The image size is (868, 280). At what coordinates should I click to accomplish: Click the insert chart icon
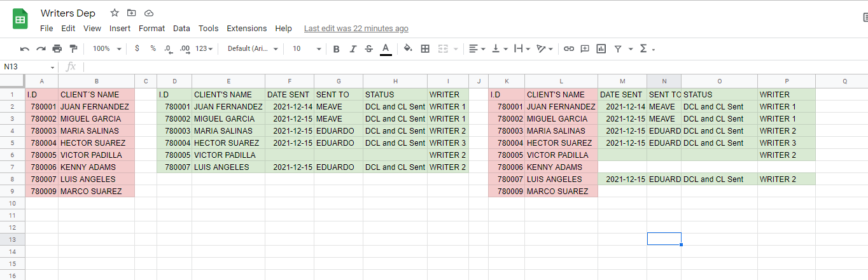tap(601, 48)
